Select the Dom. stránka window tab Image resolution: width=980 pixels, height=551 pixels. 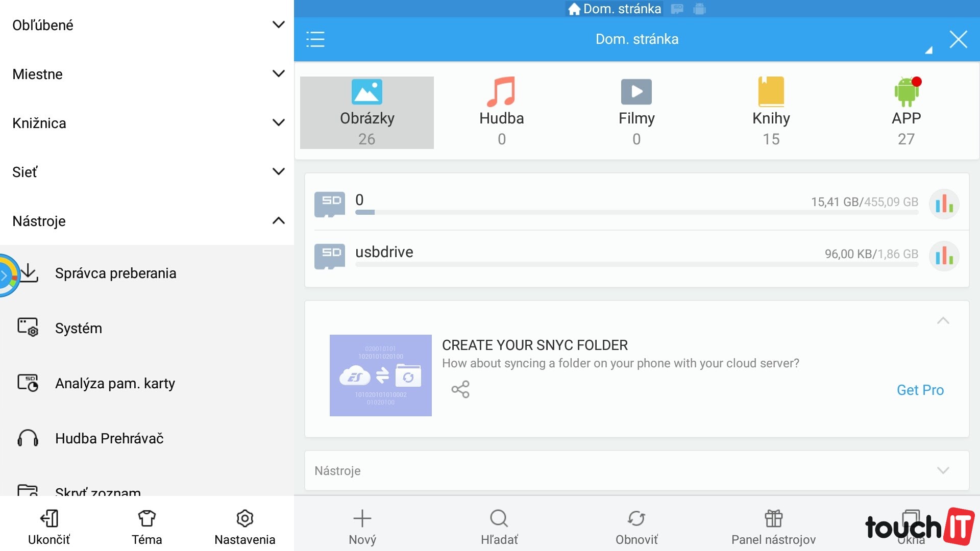coord(615,9)
